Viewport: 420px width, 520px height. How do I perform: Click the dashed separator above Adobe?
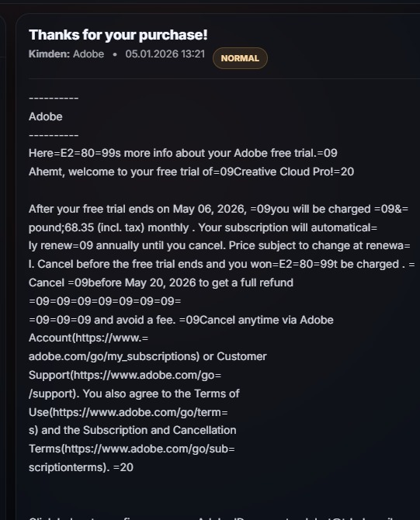[54, 98]
